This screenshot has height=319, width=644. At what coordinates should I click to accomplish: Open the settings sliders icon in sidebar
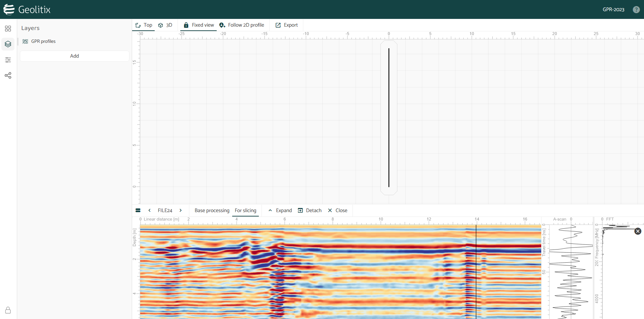pyautogui.click(x=8, y=60)
